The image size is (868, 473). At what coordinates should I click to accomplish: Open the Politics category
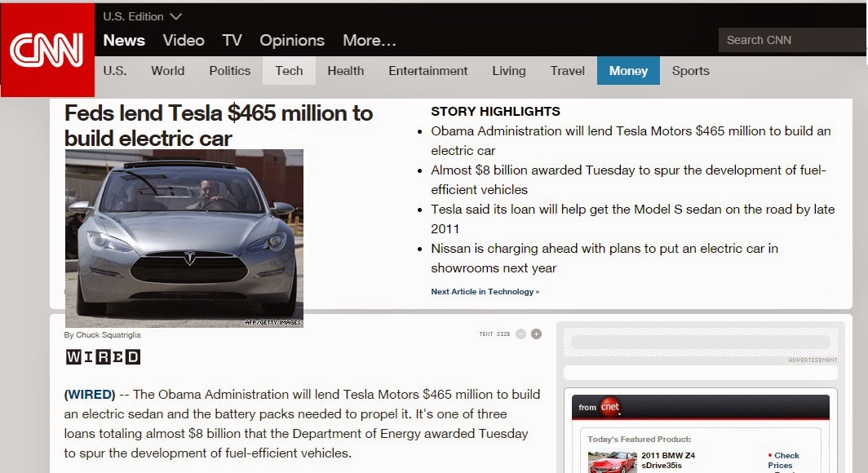[230, 71]
